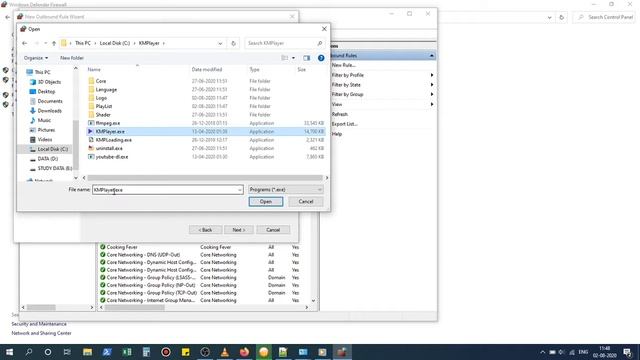Open Network and Sharing Center link

[x=41, y=333]
